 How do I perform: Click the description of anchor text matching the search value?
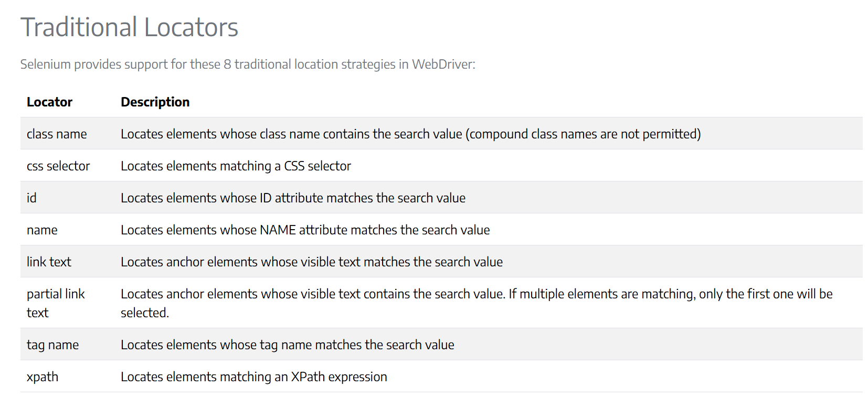point(311,262)
